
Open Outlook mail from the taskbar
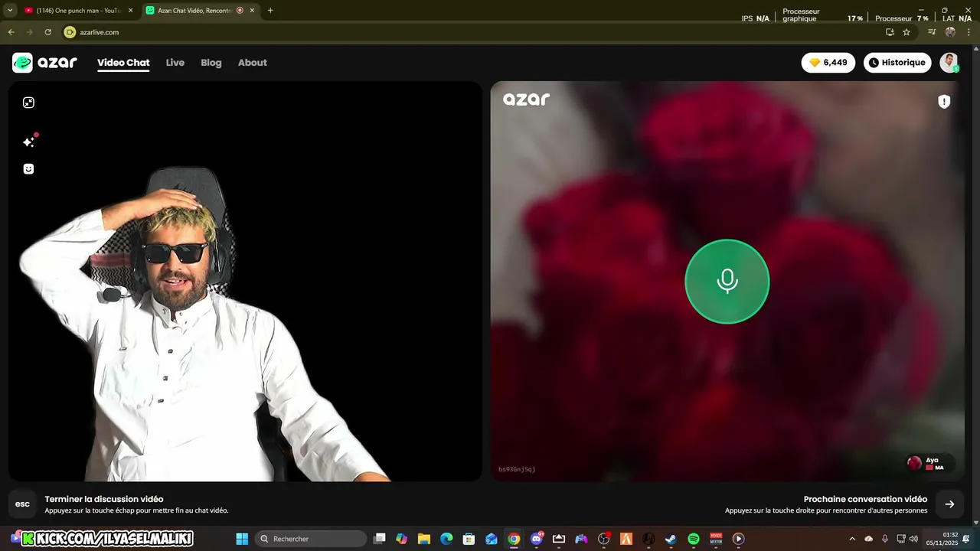pyautogui.click(x=491, y=539)
